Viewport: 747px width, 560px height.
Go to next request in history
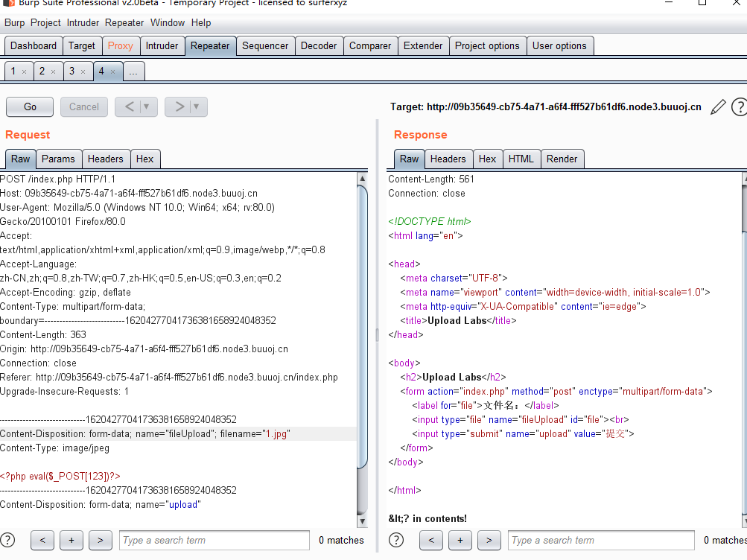[x=179, y=106]
